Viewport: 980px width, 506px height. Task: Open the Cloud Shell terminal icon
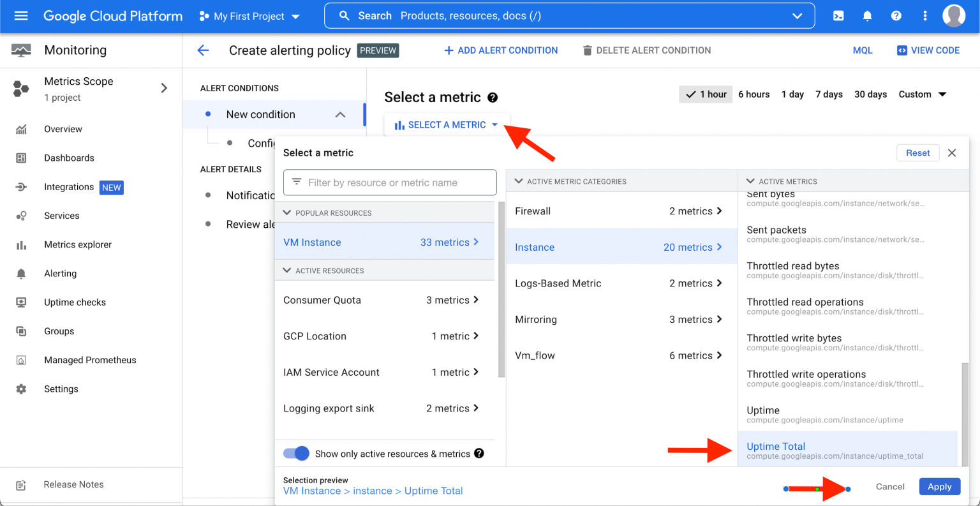point(838,16)
